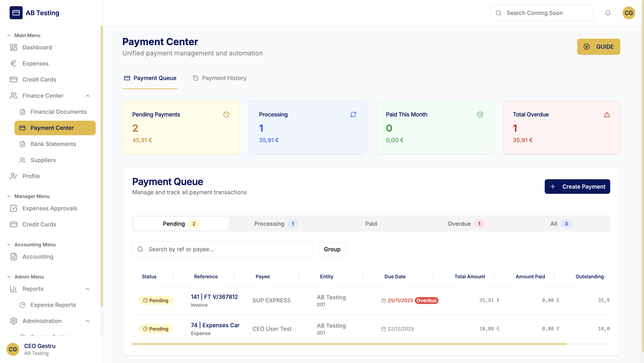Image resolution: width=644 pixels, height=363 pixels.
Task: Switch to the Paid filter tab
Action: click(371, 224)
